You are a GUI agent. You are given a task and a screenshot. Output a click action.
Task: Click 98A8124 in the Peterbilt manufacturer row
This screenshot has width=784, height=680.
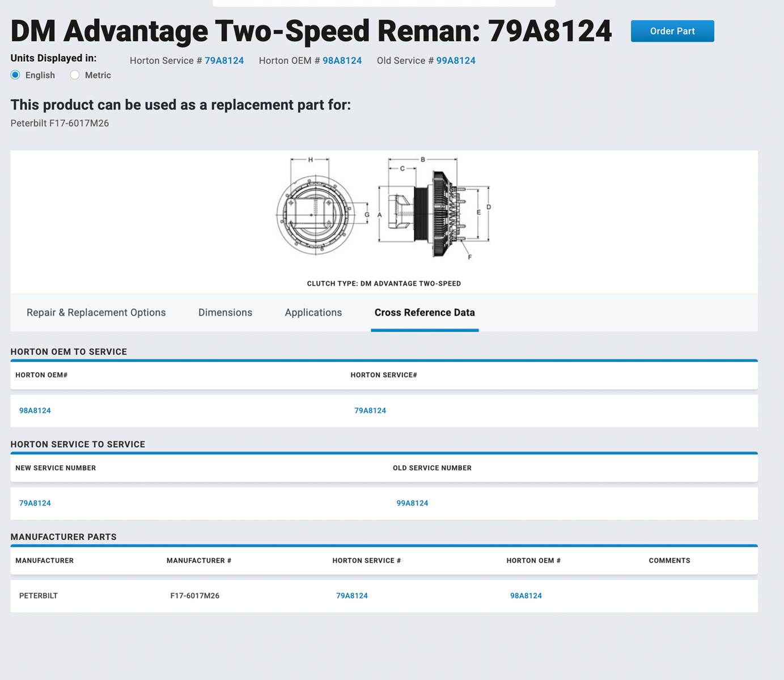526,596
